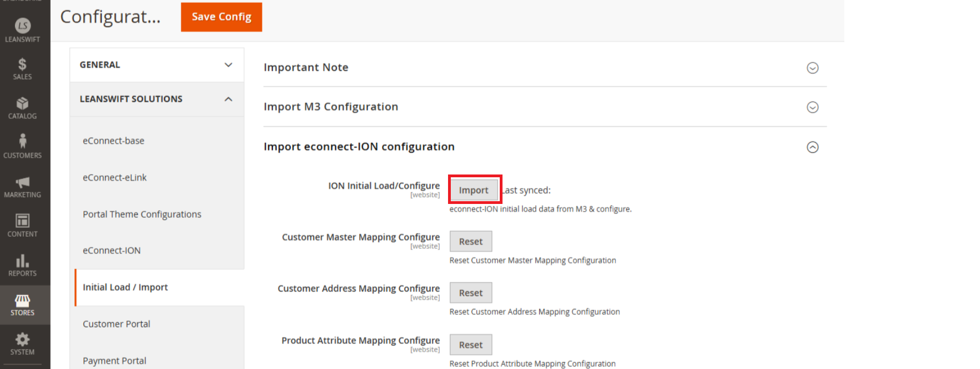This screenshot has height=369, width=980.
Task: Click Import for ION Initial Load
Action: pyautogui.click(x=474, y=190)
